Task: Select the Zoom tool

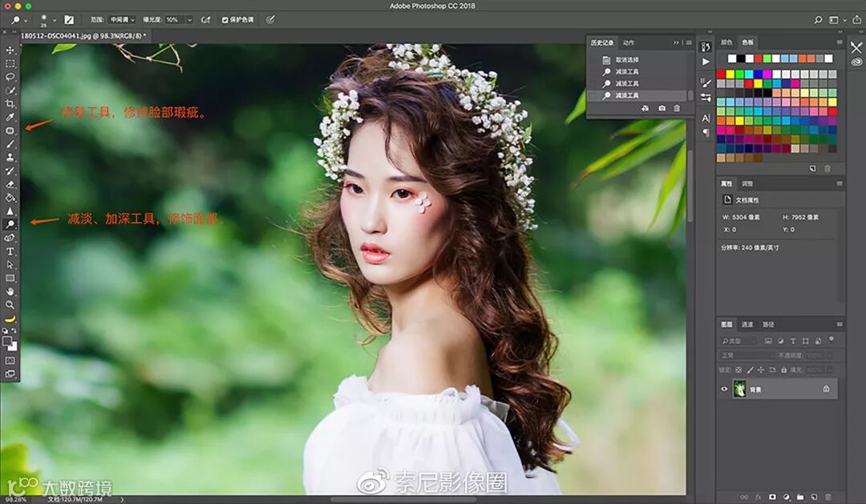Action: coord(10,304)
